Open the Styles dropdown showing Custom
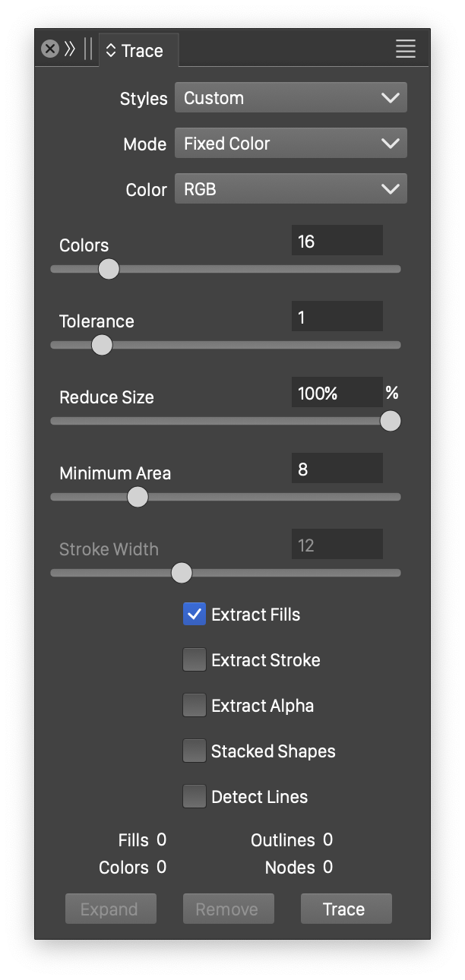The width and height of the screenshot is (465, 980). 291,98
